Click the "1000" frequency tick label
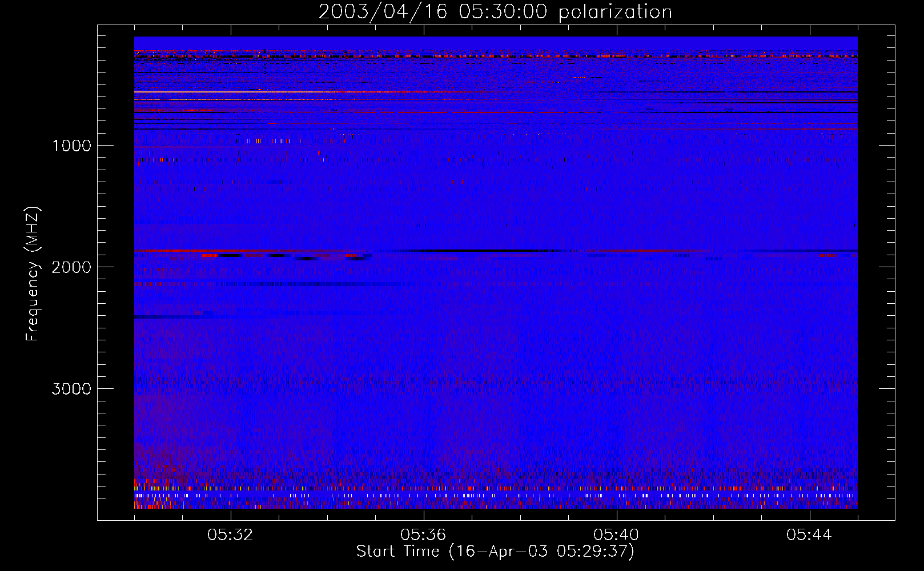This screenshot has height=571, width=924. [x=71, y=146]
